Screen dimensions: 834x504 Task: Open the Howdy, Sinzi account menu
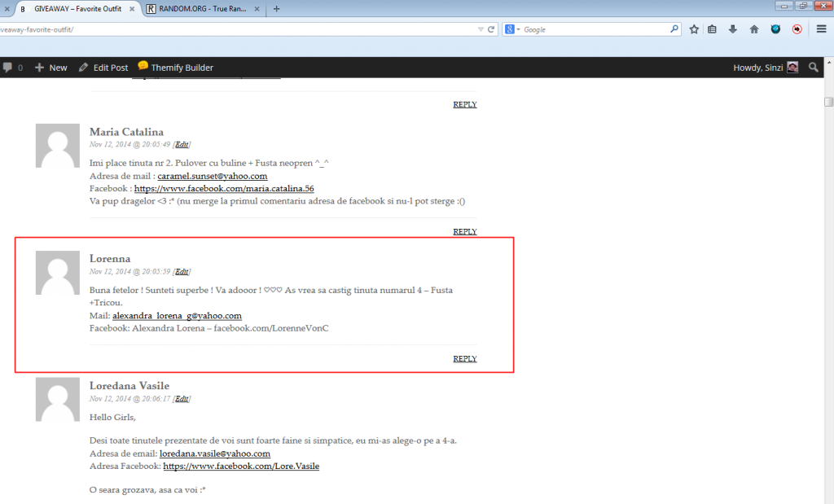pyautogui.click(x=765, y=68)
